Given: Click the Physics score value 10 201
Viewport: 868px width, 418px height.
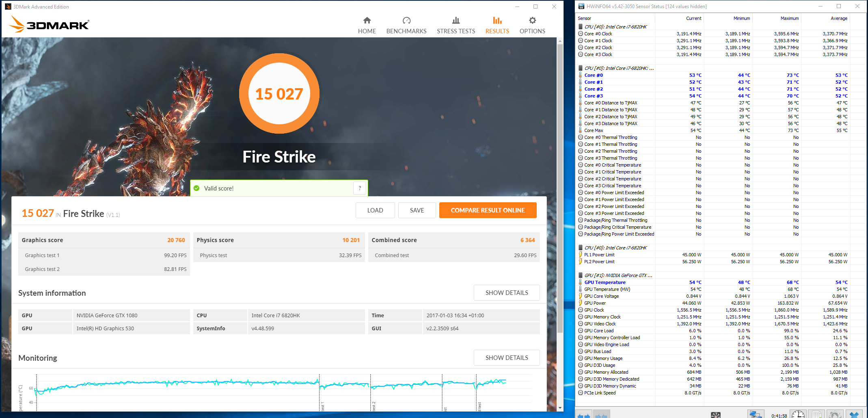Looking at the screenshot, I should (351, 240).
